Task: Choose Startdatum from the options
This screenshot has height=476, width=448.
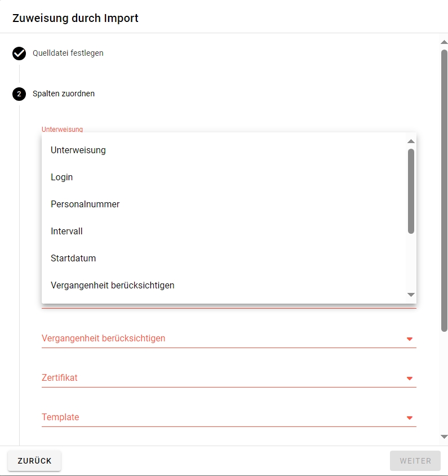Action: click(73, 259)
